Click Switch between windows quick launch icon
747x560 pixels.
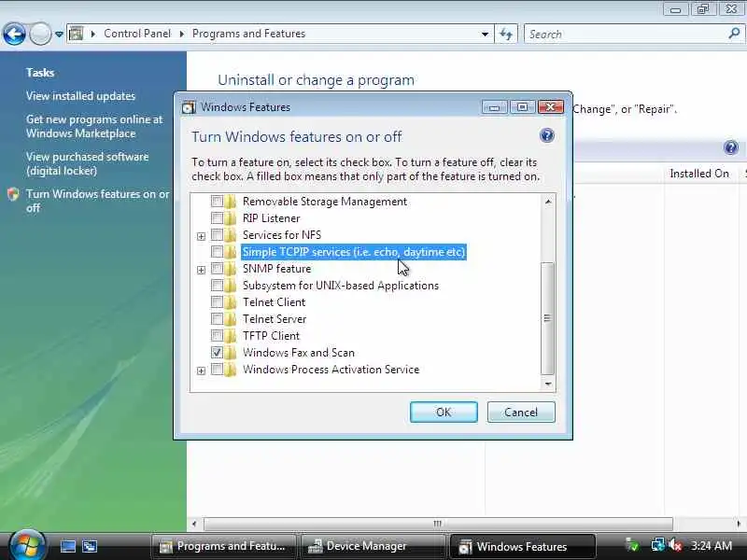pyautogui.click(x=90, y=546)
